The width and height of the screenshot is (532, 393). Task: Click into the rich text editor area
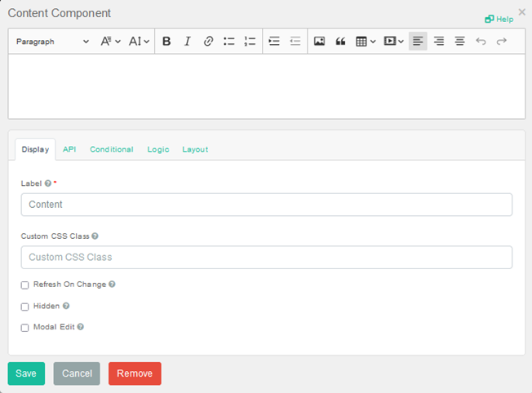267,86
